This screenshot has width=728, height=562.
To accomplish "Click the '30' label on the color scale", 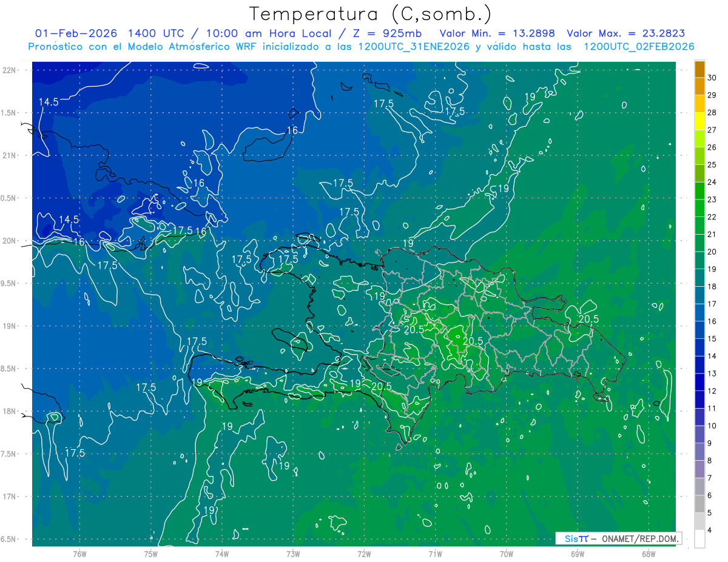I will pos(712,78).
